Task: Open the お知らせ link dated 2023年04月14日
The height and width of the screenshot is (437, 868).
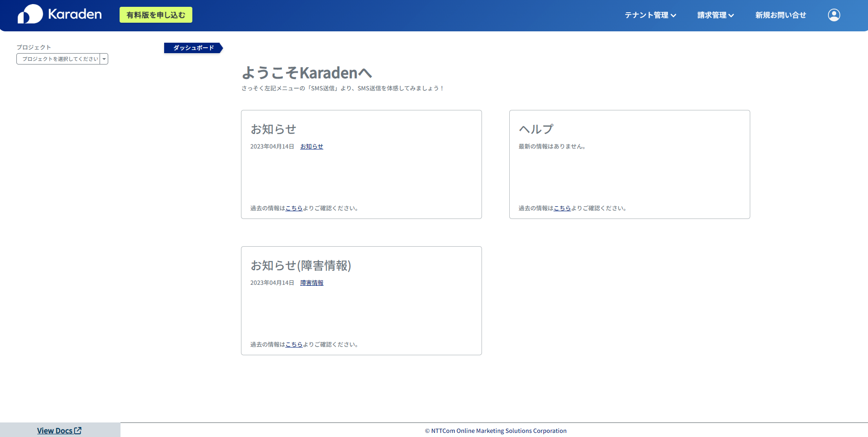Action: pos(311,146)
